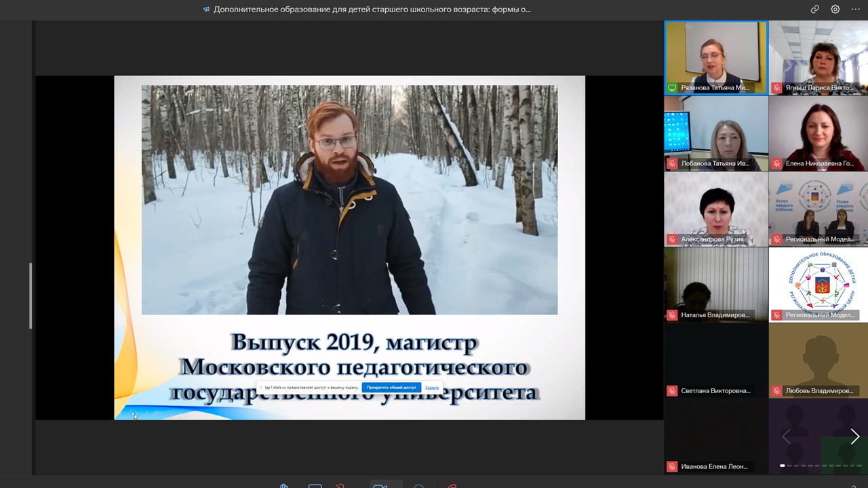Copy the conference link via the link icon
Viewport: 868px width, 488px height.
coord(815,9)
